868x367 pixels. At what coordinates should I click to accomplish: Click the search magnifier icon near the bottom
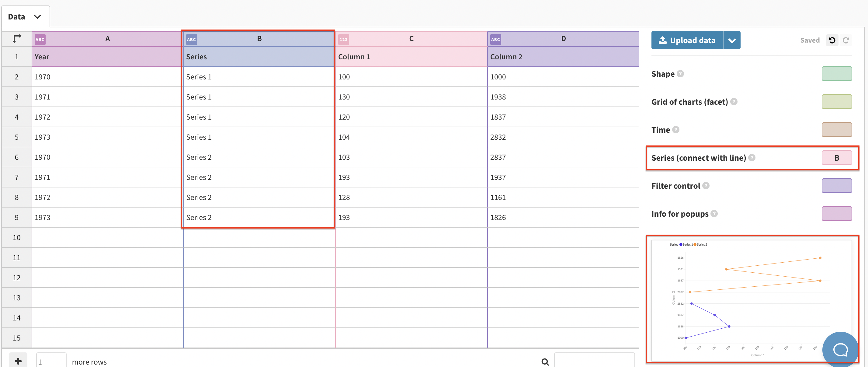tap(545, 361)
